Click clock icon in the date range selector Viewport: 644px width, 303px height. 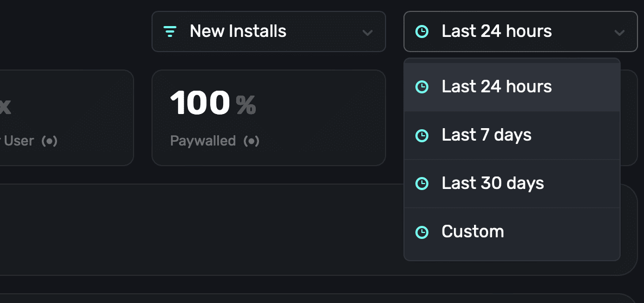421,31
